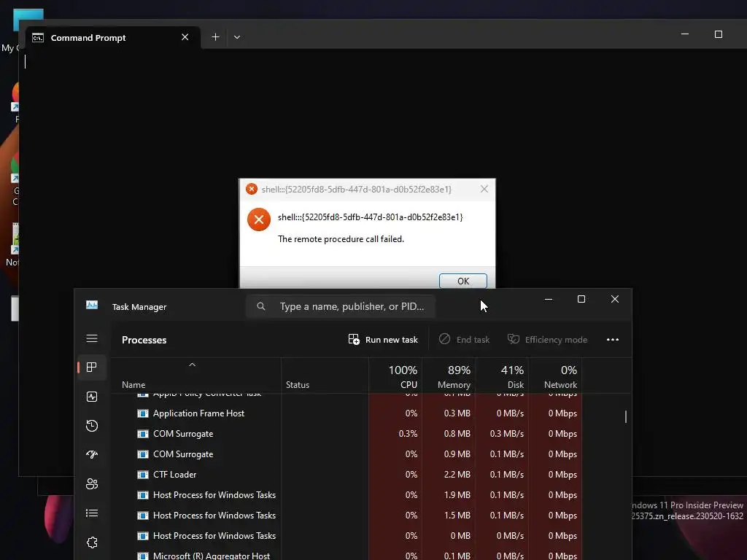
Task: Click the Task Manager process list scrollbar
Action: coord(625,416)
